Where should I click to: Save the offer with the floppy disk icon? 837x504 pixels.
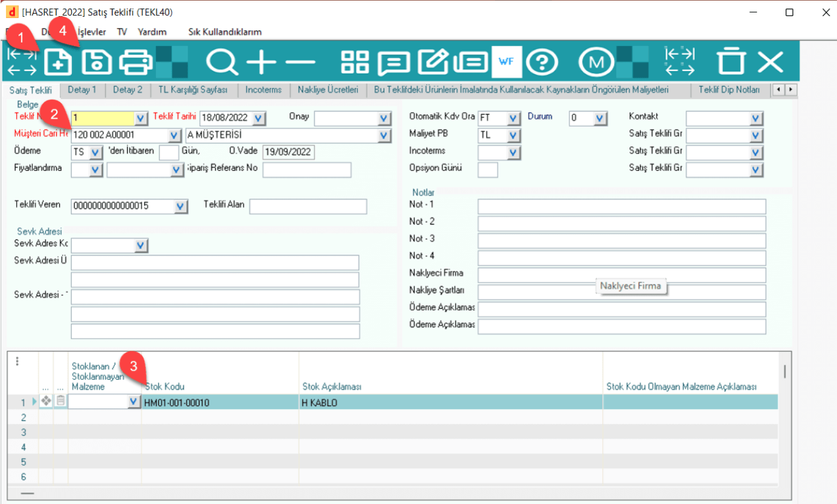pyautogui.click(x=97, y=62)
